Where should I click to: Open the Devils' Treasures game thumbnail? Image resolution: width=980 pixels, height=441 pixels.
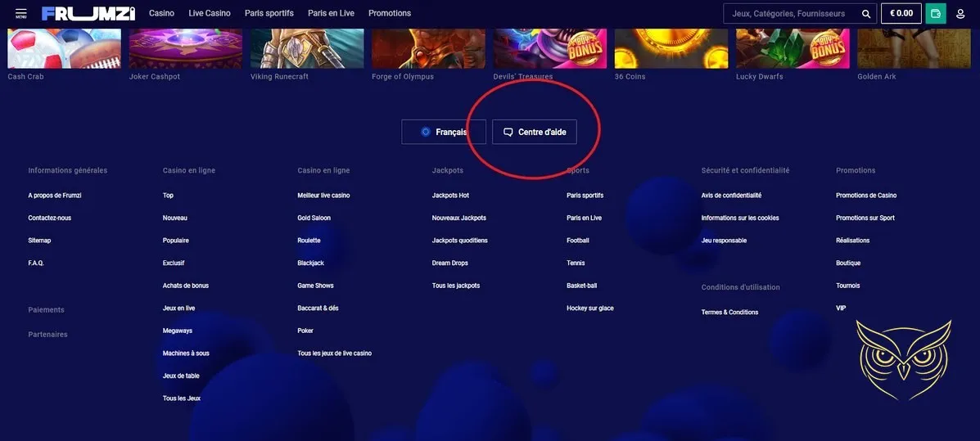click(550, 49)
